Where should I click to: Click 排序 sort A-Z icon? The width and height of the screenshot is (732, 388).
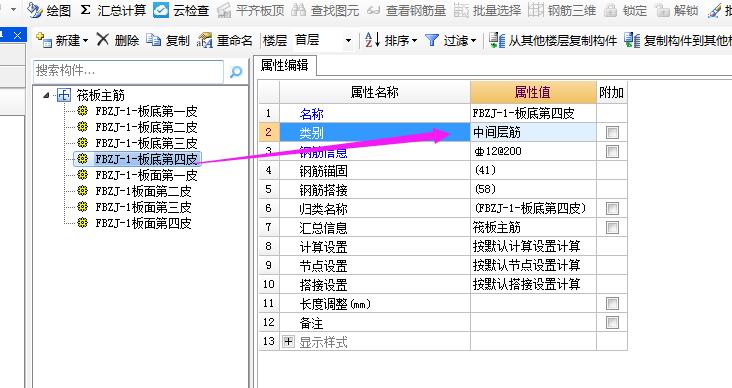(372, 41)
